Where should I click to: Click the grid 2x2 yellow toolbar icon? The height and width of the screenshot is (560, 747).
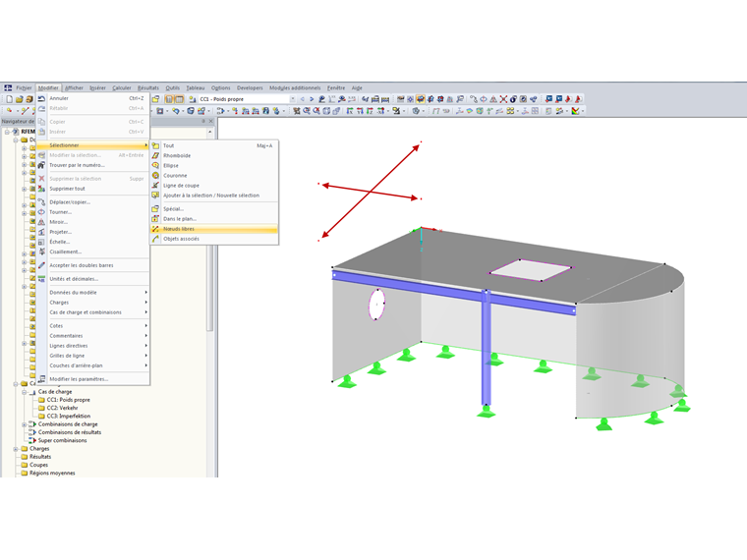tap(510, 111)
